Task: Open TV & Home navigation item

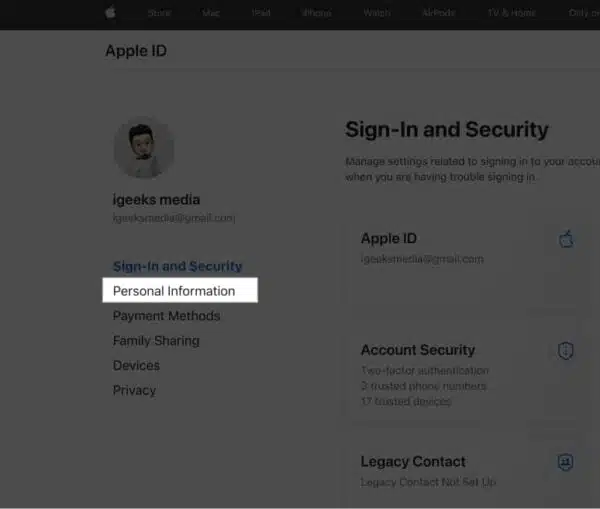Action: click(511, 14)
